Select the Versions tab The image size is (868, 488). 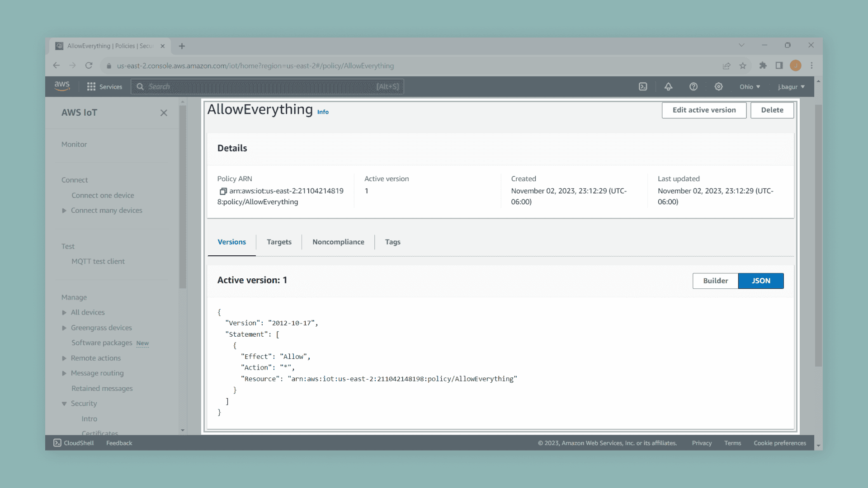[x=231, y=242]
